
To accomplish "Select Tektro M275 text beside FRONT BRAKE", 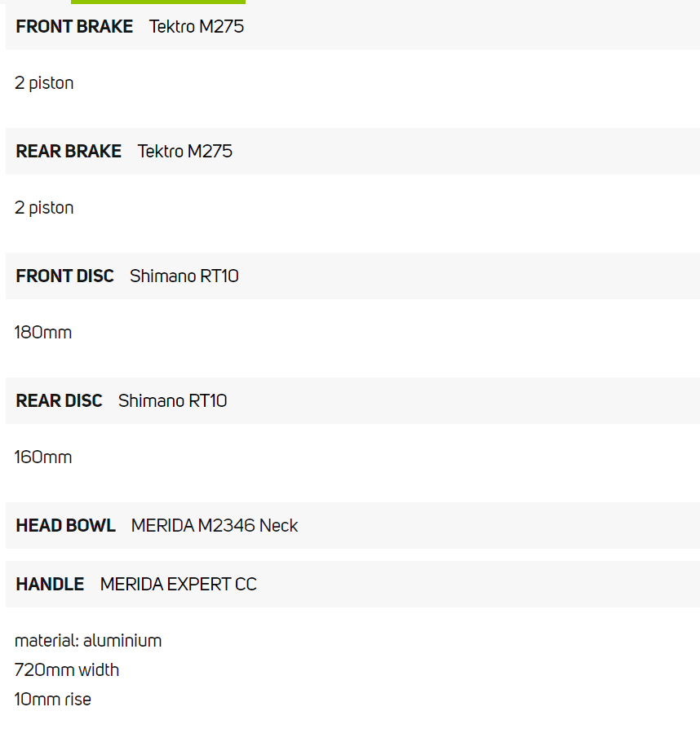I will pyautogui.click(x=197, y=27).
